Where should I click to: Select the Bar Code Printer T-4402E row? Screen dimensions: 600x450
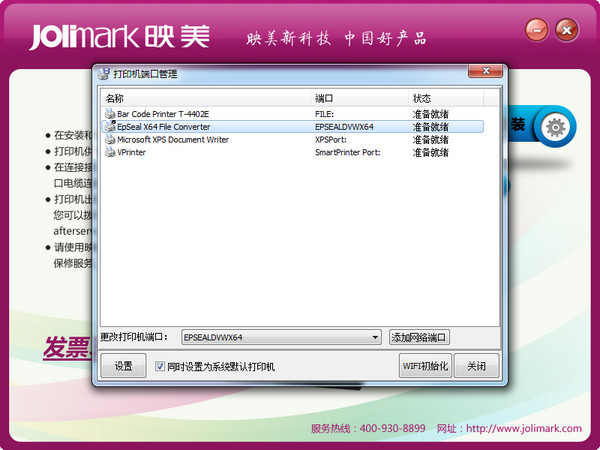pos(293,114)
